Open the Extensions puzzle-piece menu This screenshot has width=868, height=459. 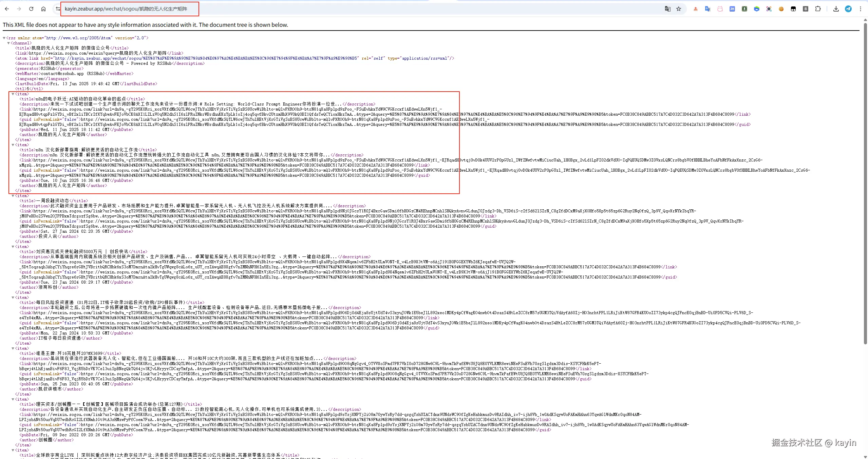click(x=818, y=9)
